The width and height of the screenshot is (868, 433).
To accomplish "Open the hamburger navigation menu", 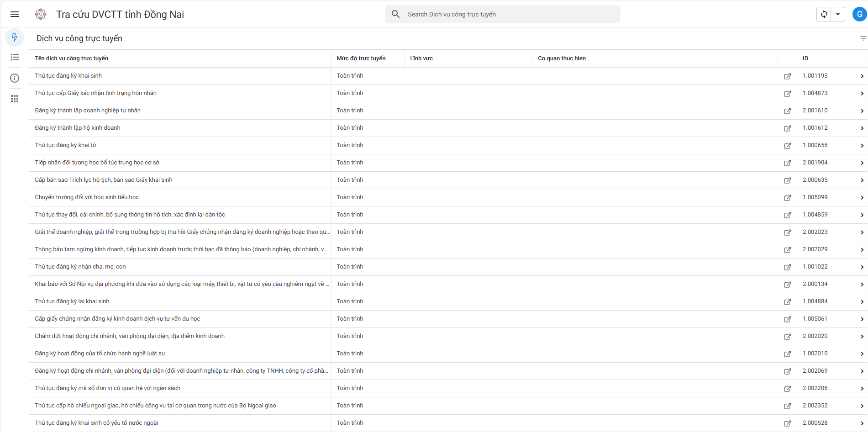I will point(15,14).
